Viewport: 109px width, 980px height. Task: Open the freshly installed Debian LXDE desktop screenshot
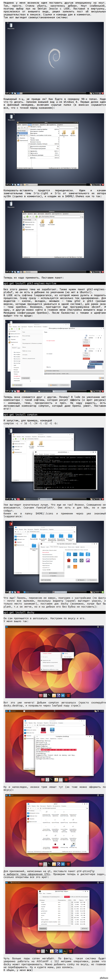tap(54, 58)
